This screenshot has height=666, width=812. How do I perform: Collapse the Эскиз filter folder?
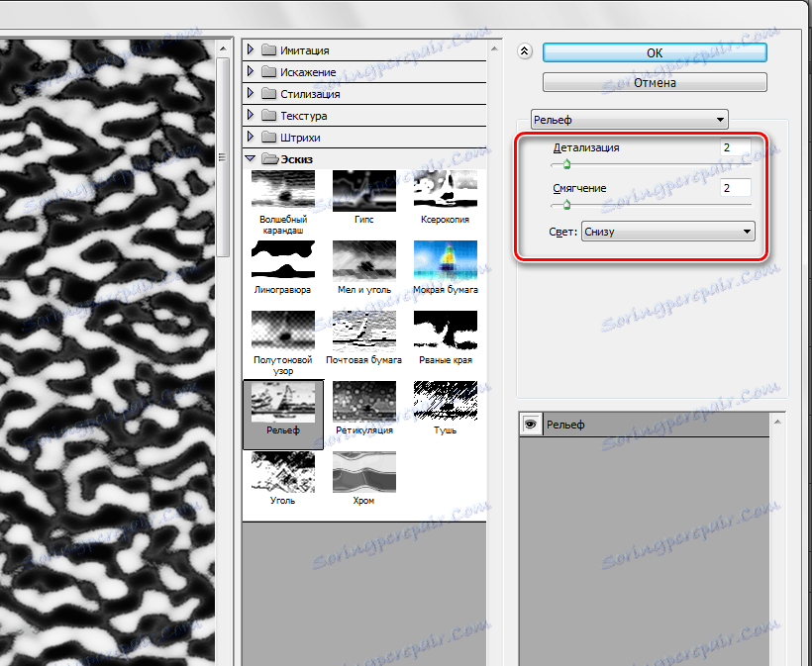(x=251, y=159)
